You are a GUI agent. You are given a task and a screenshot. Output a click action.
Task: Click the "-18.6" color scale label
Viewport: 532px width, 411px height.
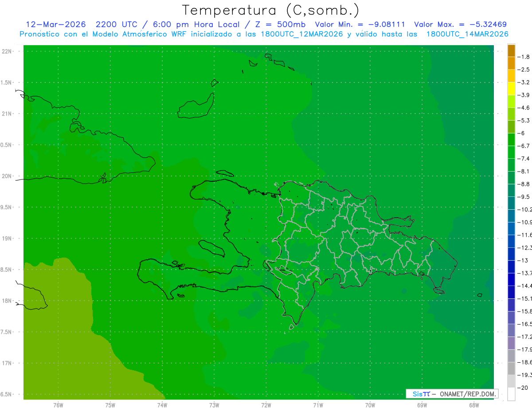[524, 362]
